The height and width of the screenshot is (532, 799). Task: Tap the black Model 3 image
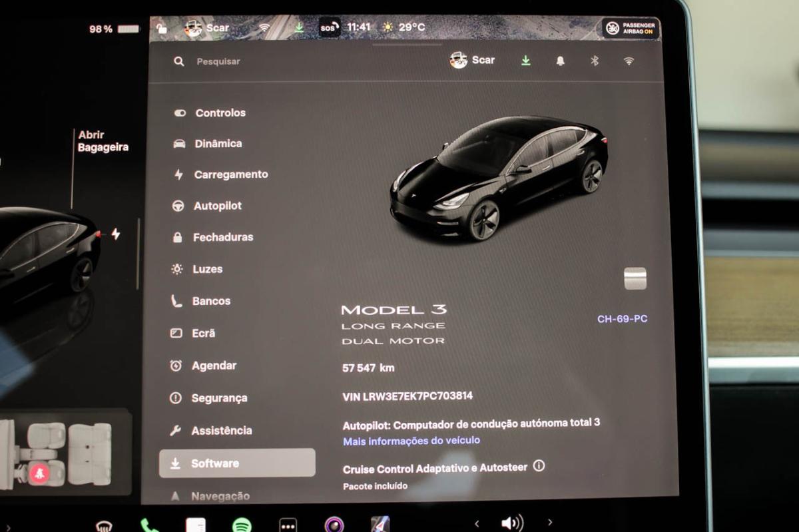(498, 178)
